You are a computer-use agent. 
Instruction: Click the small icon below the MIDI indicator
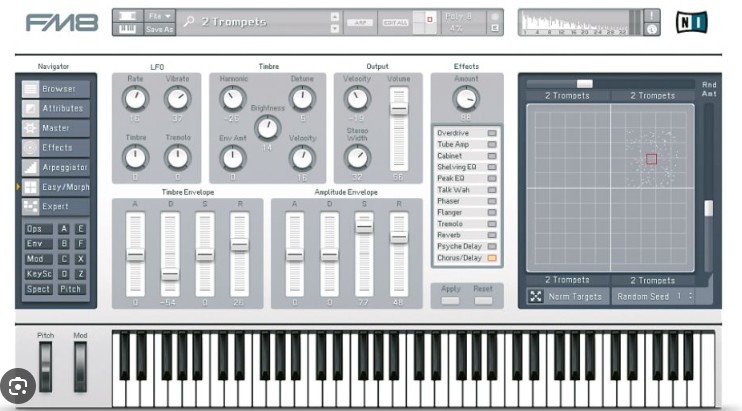pos(495,28)
